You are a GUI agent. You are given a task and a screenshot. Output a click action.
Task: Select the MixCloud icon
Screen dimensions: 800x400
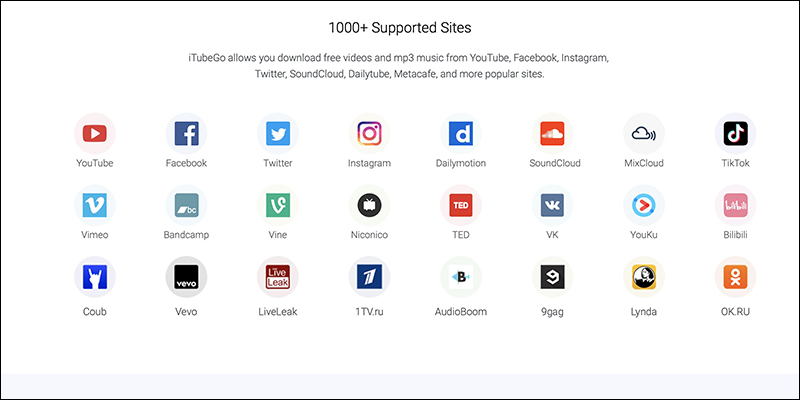pyautogui.click(x=644, y=133)
